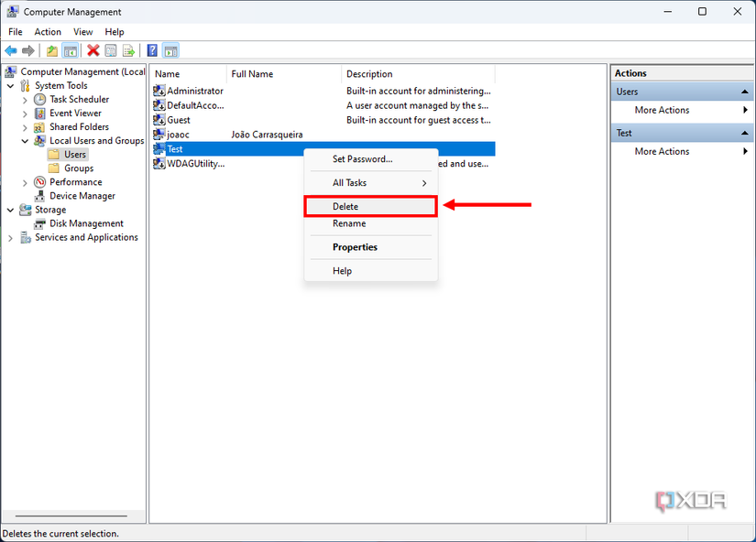Click the WDAGUtility user account icon
Image resolution: width=756 pixels, height=542 pixels.
click(x=159, y=163)
